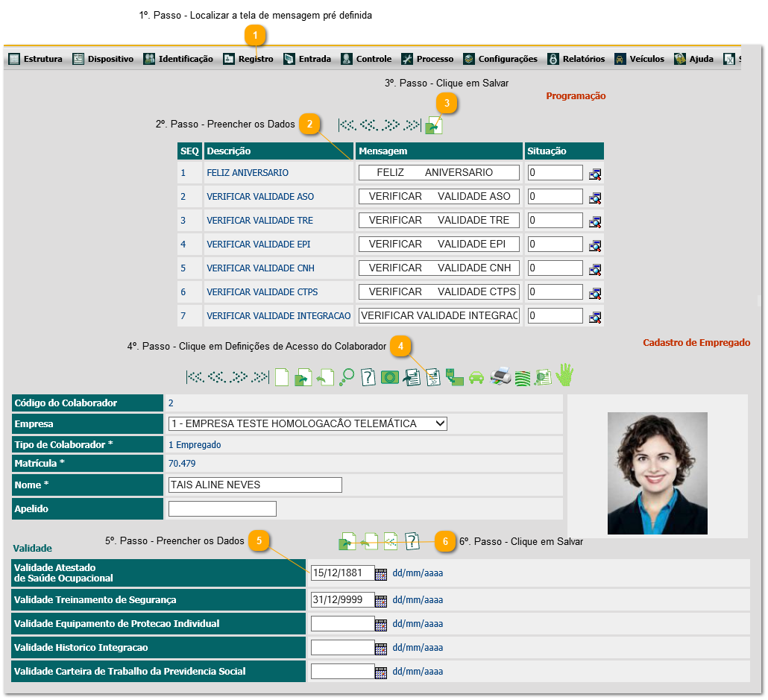Screen dimensions: 768x700
Task: Click the Mensagem field for FELIZ ANIVERSARIO
Action: [x=439, y=172]
